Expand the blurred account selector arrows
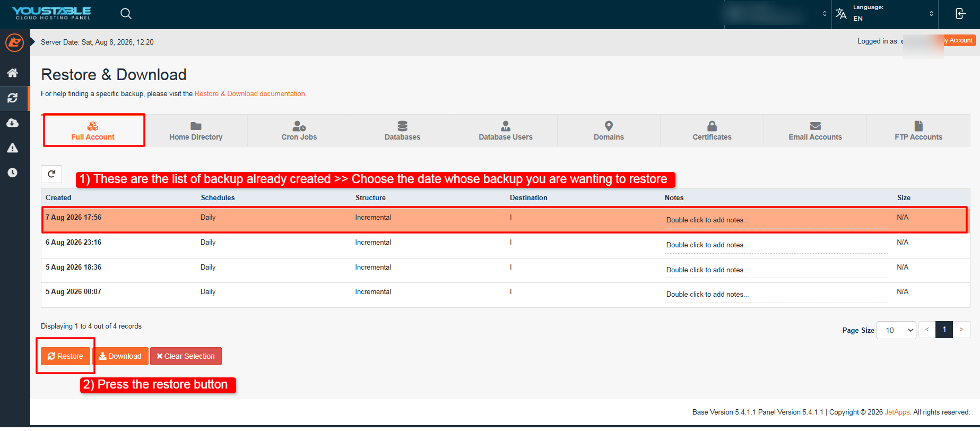The image size is (980, 431). 825,14
